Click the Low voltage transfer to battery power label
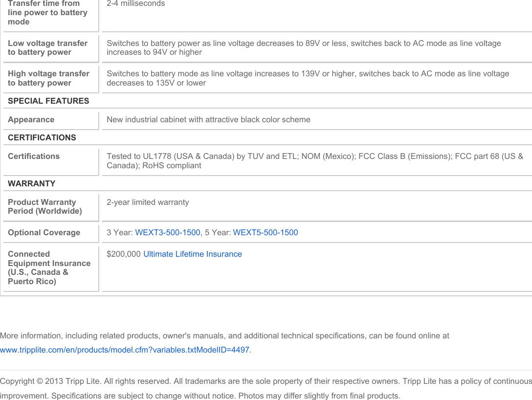The width and height of the screenshot is (532, 400). 47,47
